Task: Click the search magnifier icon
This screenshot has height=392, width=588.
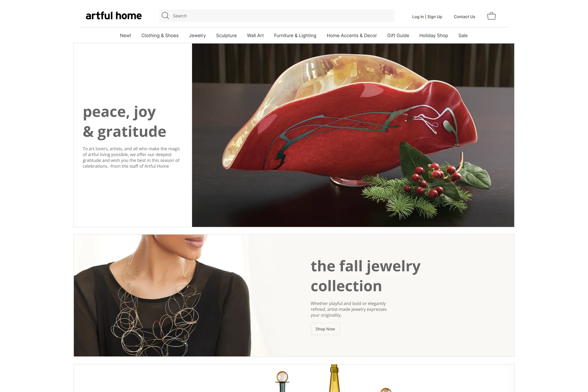Action: point(165,16)
